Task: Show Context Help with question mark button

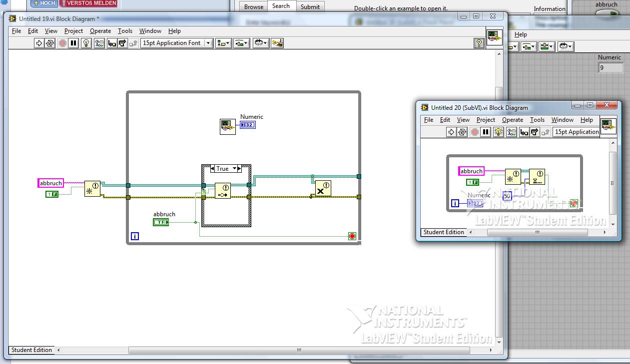Action: 479,43
